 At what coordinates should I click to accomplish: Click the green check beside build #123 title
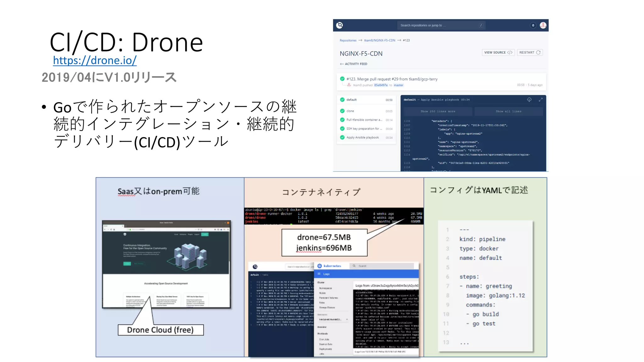point(342,79)
